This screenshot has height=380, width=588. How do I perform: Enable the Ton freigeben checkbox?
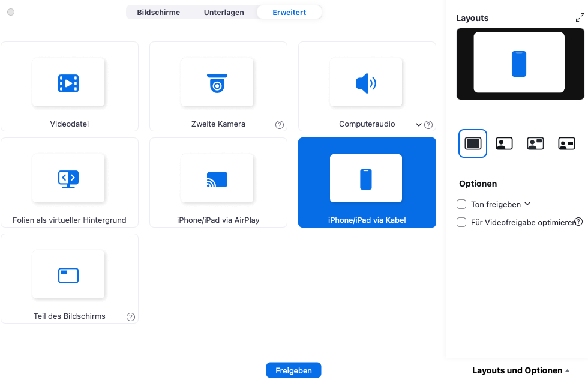click(x=461, y=204)
